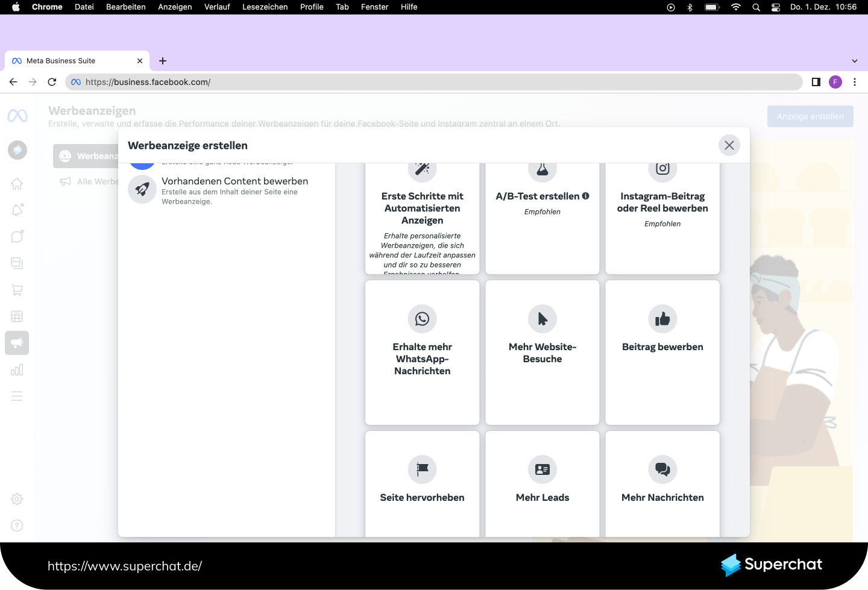Open the home icon in left sidebar
The image size is (868, 590).
pyautogui.click(x=17, y=184)
